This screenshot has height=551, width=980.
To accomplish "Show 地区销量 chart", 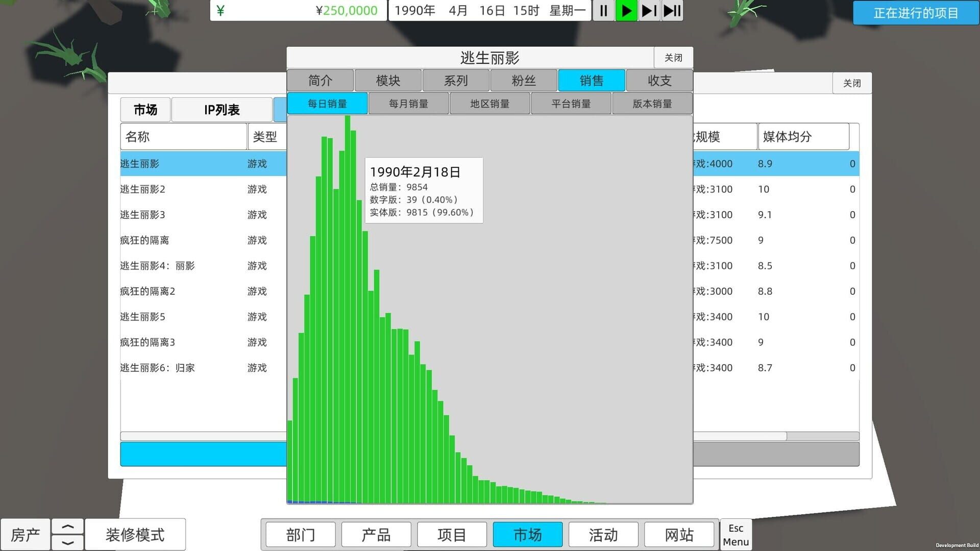I will [x=490, y=104].
